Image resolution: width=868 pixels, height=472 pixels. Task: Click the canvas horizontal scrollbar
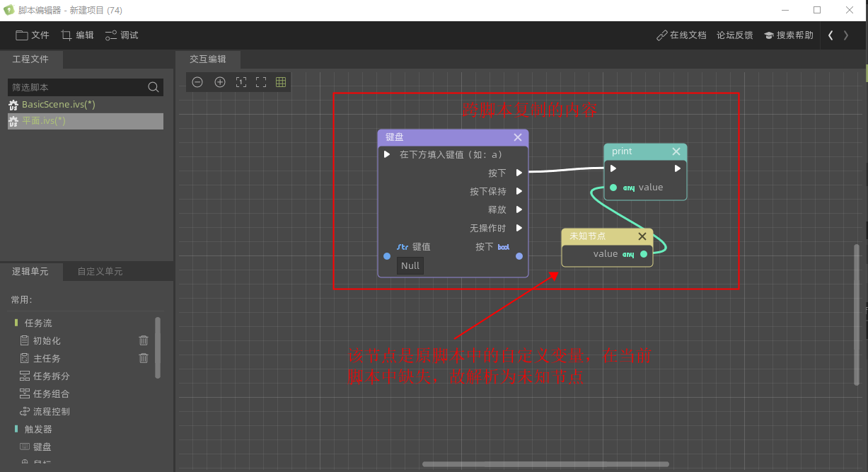[545, 464]
